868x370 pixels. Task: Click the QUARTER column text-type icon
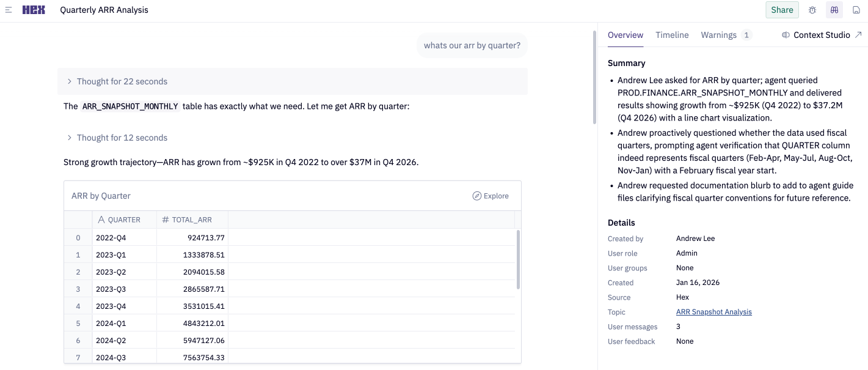click(100, 219)
